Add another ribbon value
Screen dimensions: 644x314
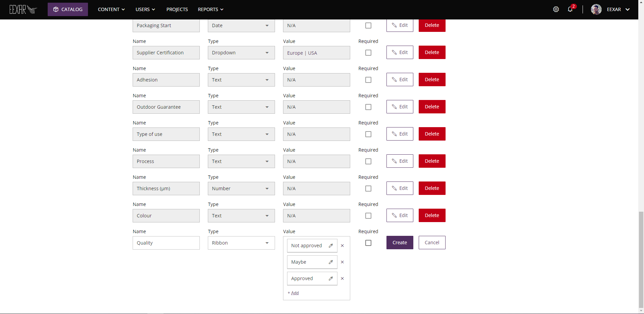tap(293, 293)
